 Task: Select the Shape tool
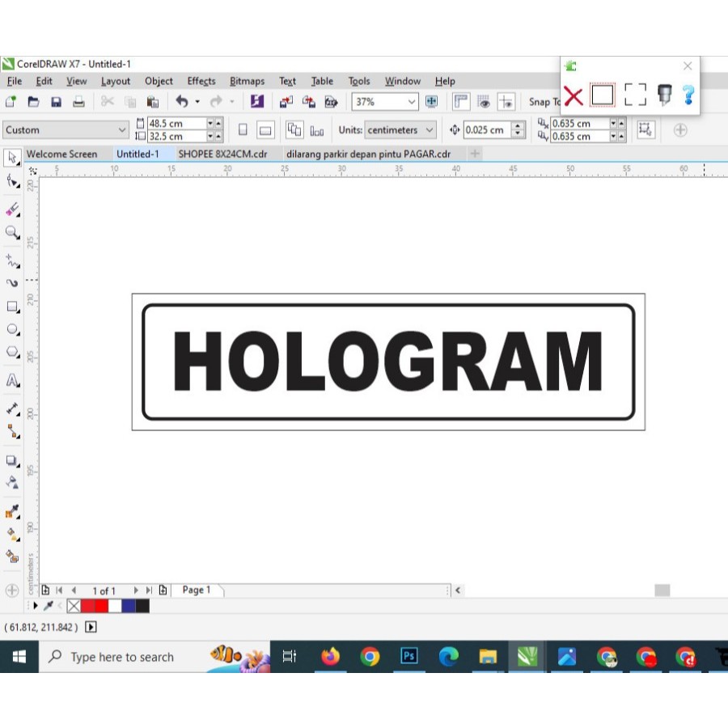click(x=12, y=181)
